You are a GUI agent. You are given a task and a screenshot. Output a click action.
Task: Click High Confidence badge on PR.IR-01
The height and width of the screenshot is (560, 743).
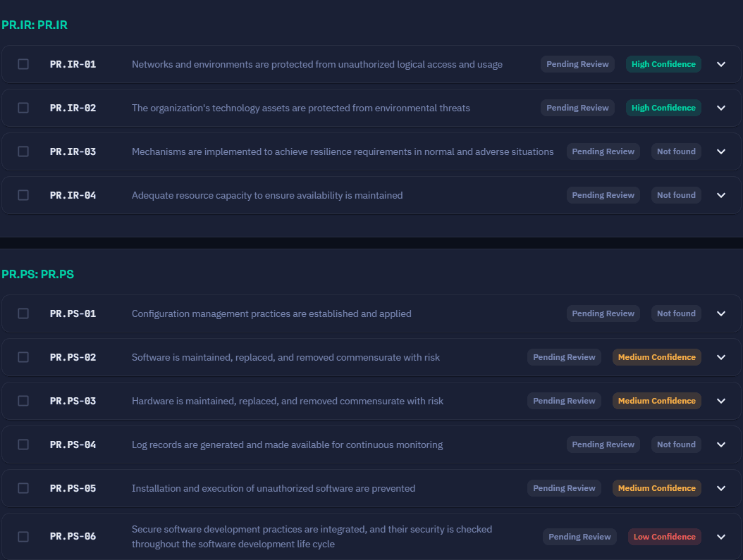(x=663, y=64)
